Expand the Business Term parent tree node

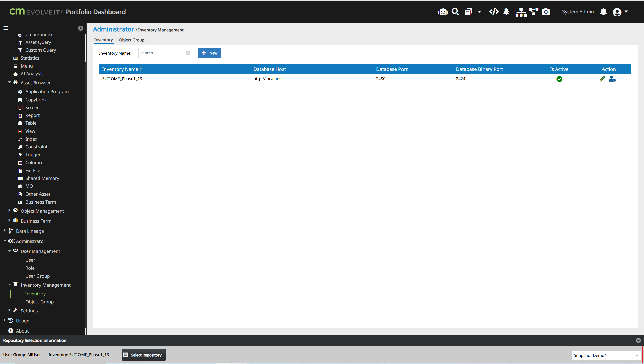pos(9,220)
